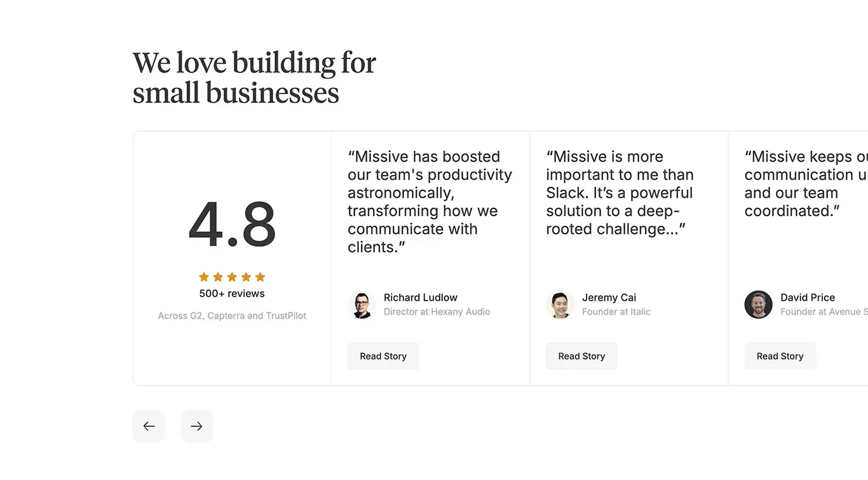Click the first orange rating star
Image resolution: width=868 pixels, height=480 pixels.
click(x=204, y=277)
